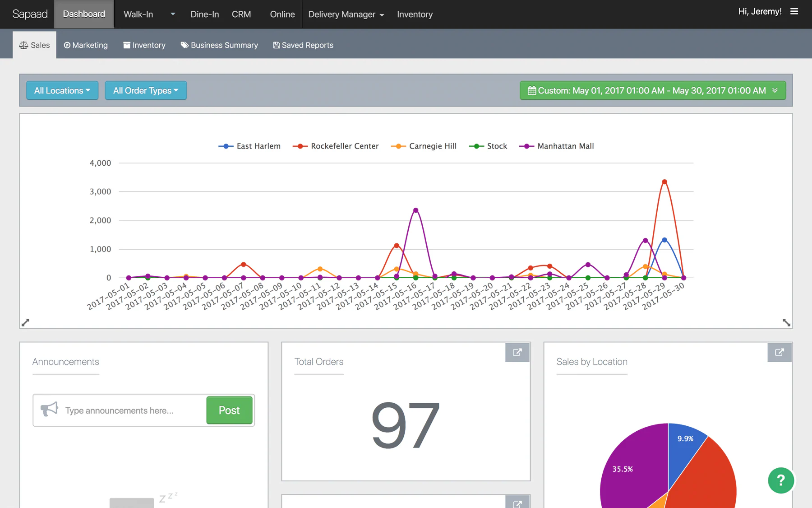Image resolution: width=812 pixels, height=508 pixels.
Task: Click the expand arrow at chart bottom-left corner
Action: pos(26,322)
